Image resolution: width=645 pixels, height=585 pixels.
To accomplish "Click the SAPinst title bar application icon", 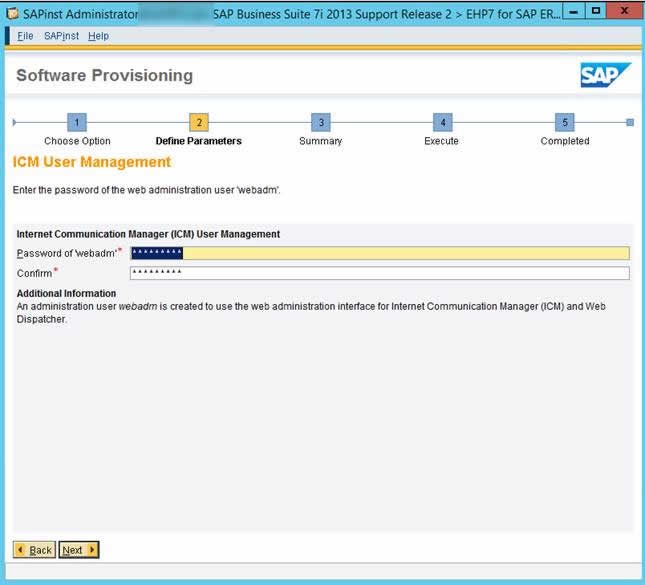I will [13, 14].
